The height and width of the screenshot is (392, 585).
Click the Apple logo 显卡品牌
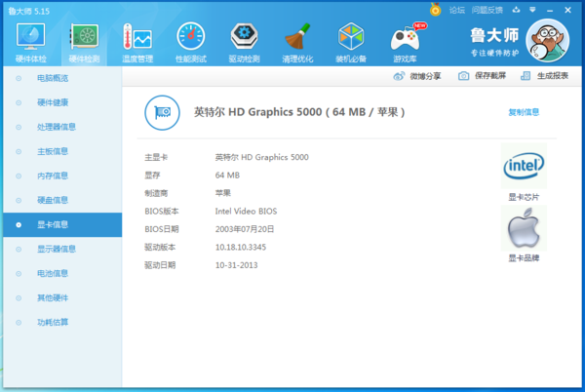pos(524,228)
